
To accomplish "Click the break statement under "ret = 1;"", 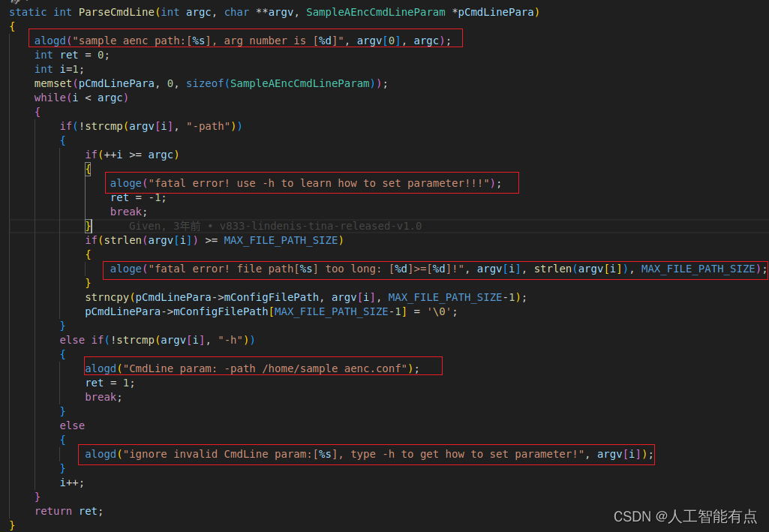I will (x=103, y=397).
